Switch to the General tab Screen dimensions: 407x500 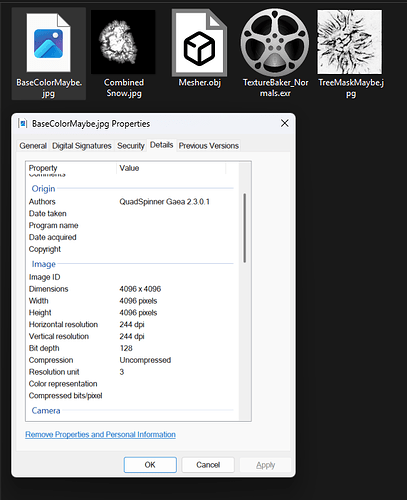33,146
